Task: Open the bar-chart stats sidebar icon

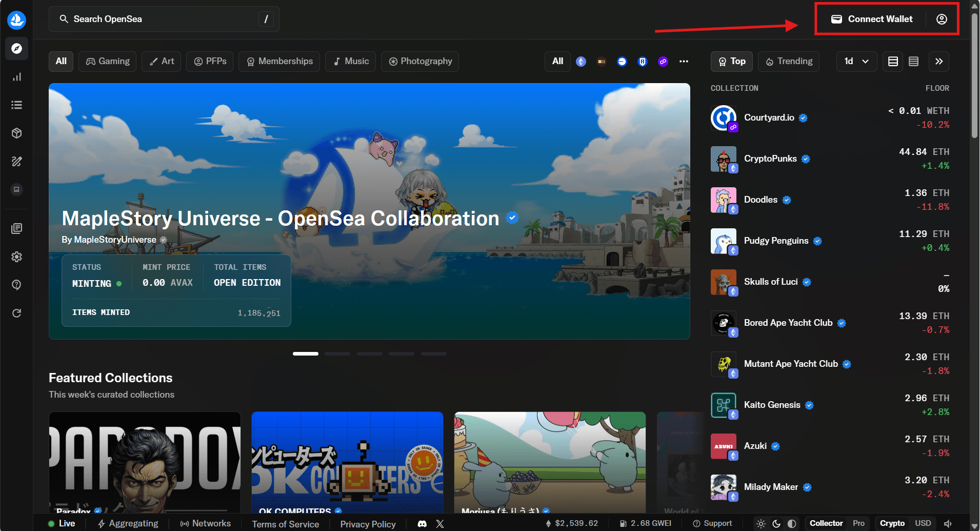Action: point(16,77)
